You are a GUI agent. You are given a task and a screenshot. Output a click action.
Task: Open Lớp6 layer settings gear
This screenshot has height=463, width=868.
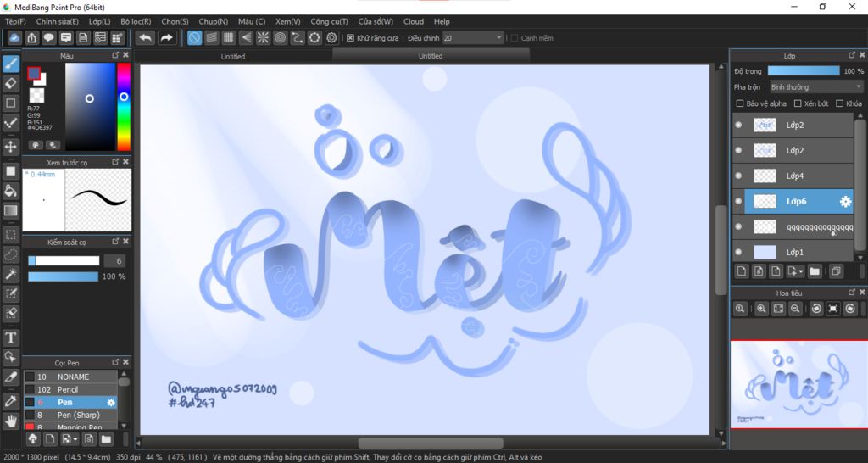coord(845,202)
